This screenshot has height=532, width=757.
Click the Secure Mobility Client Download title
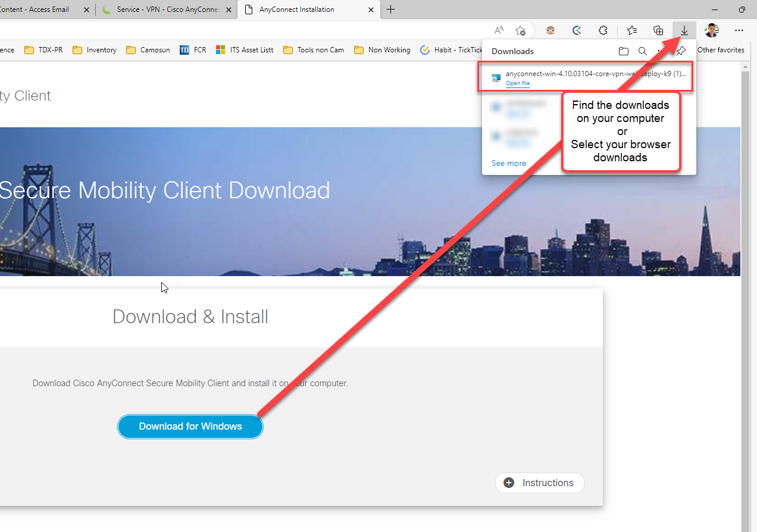165,190
